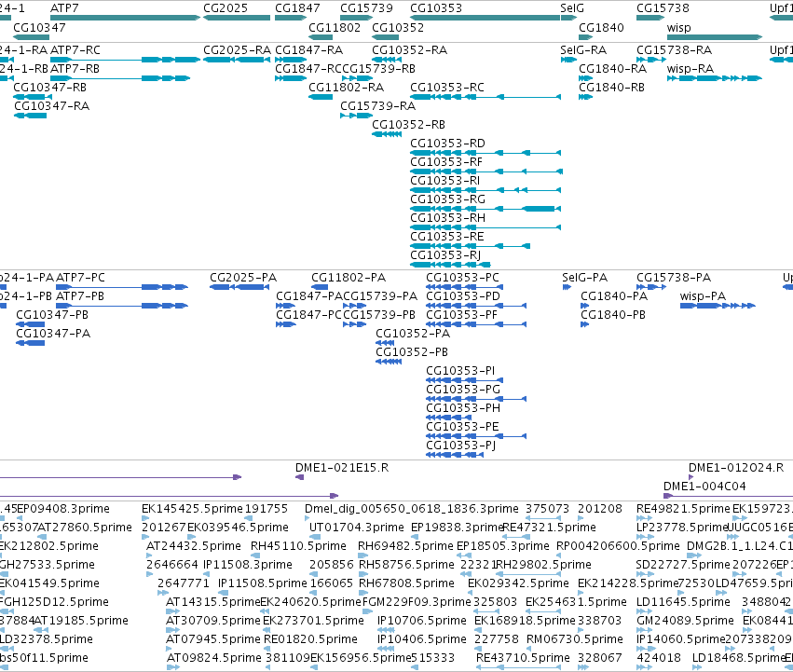Open the SelG-RA transcript label
This screenshot has width=793, height=672.
click(x=583, y=50)
